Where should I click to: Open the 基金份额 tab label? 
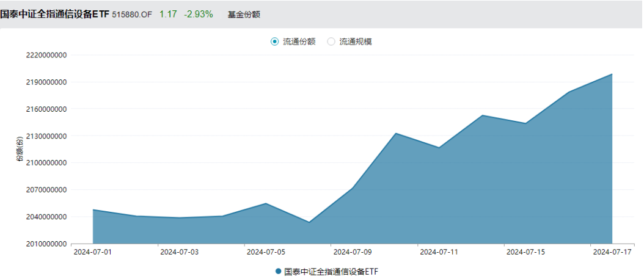point(244,15)
